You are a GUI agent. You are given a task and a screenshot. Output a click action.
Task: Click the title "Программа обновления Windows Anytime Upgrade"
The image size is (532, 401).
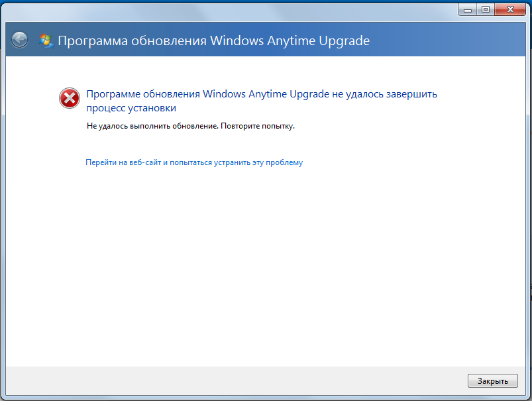tap(214, 40)
